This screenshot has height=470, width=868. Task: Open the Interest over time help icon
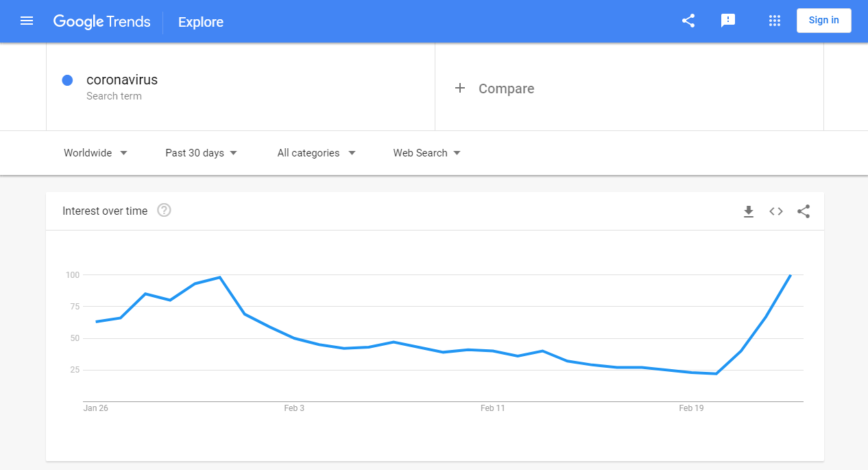pos(164,210)
